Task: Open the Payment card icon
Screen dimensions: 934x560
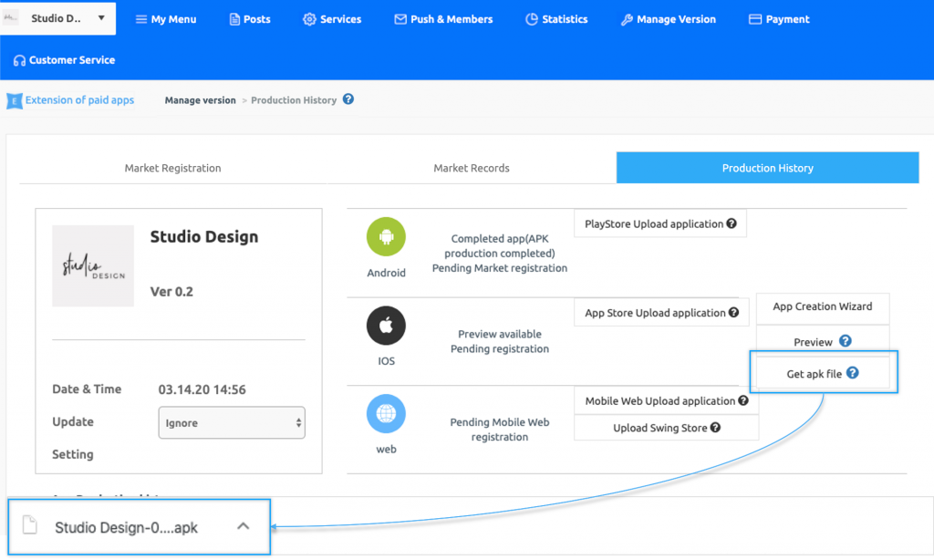Action: 754,18
